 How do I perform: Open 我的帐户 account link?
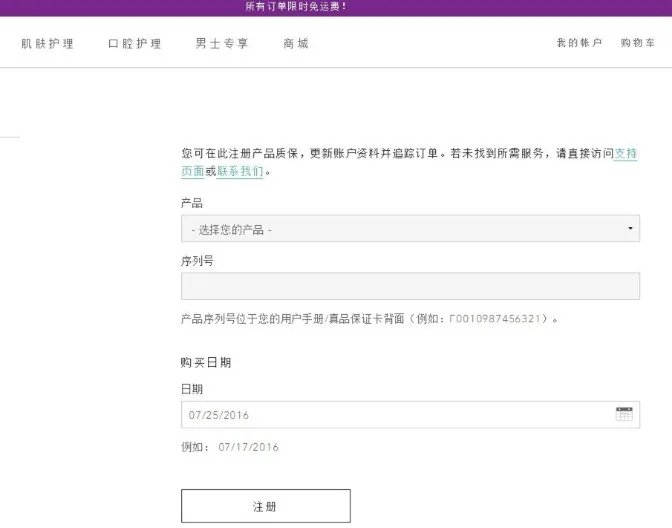coord(579,42)
